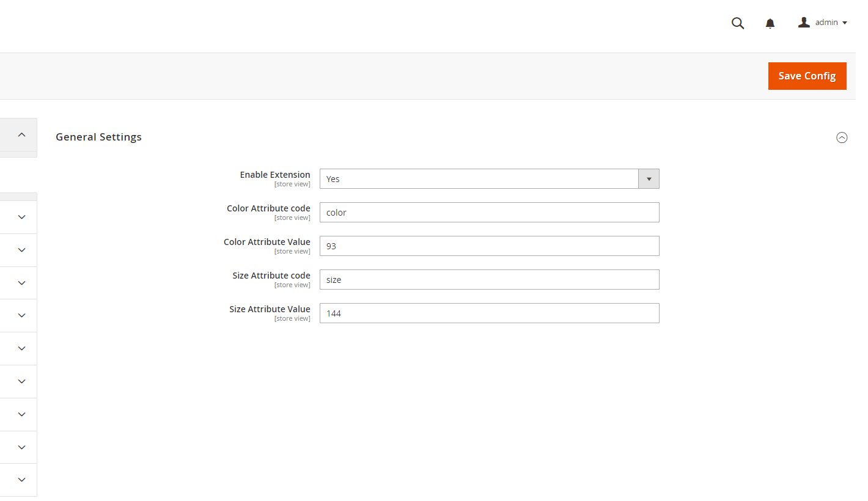Focus the Color Attribute Value field

[x=489, y=246]
